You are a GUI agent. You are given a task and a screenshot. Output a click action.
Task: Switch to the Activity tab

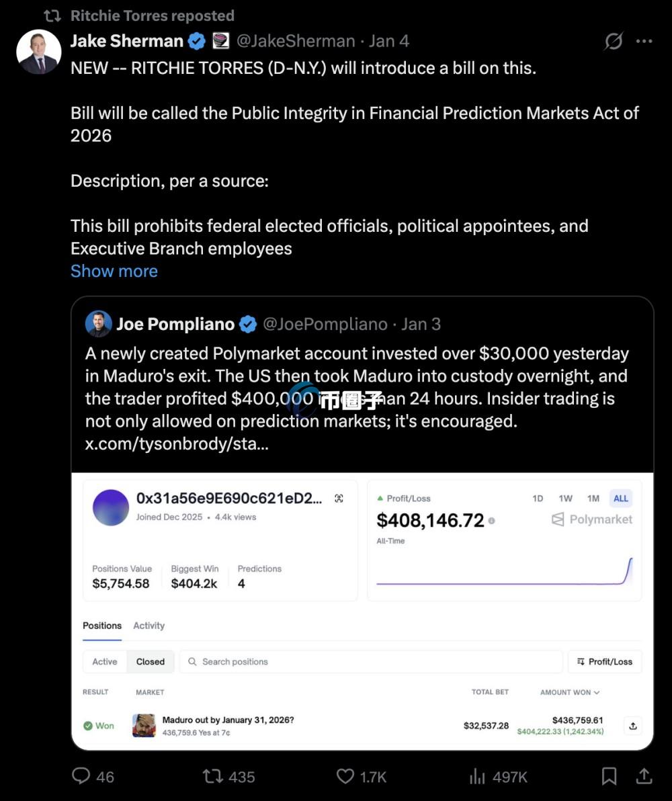[x=149, y=626]
